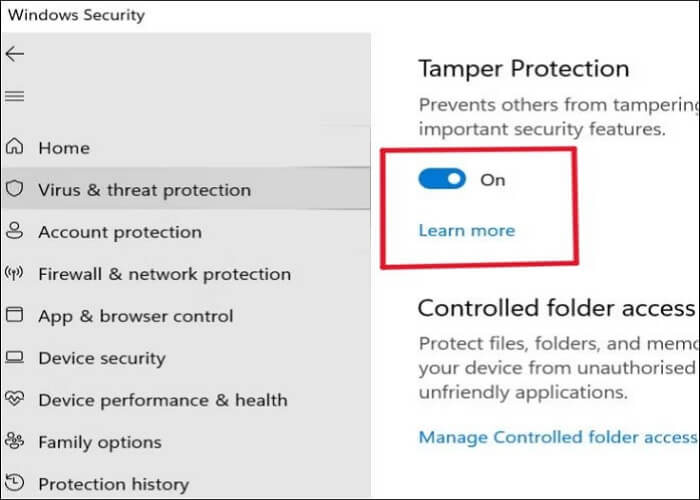
Task: Select the Virus & threat protection shield icon
Action: coord(15,190)
